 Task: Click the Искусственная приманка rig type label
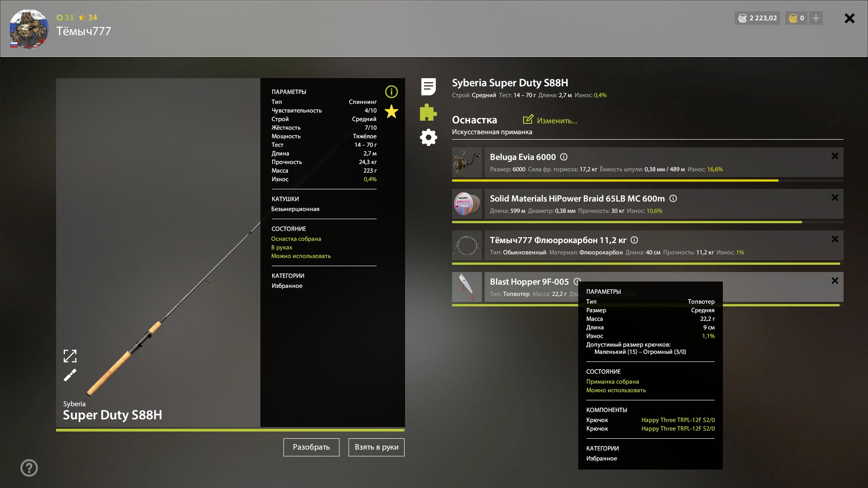(492, 132)
